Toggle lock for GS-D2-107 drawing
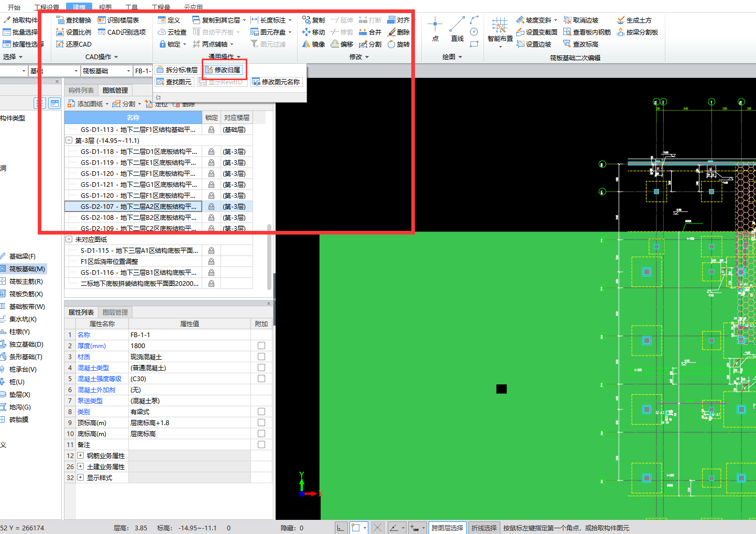Viewport: 756px width, 534px height. coord(211,206)
